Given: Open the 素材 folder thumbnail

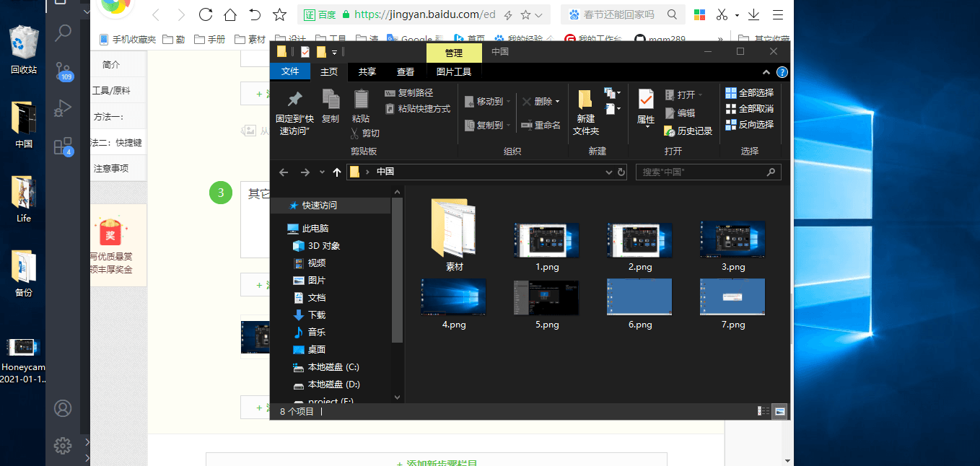Looking at the screenshot, I should tap(453, 229).
